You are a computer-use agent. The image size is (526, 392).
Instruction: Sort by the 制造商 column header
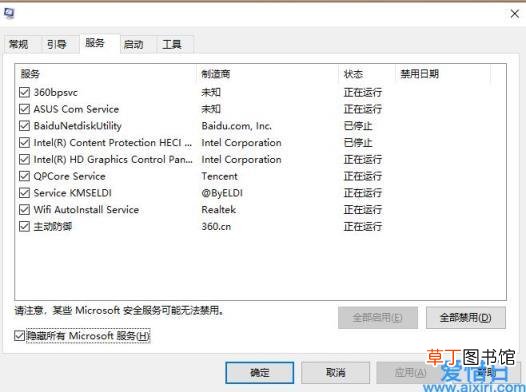click(267, 73)
